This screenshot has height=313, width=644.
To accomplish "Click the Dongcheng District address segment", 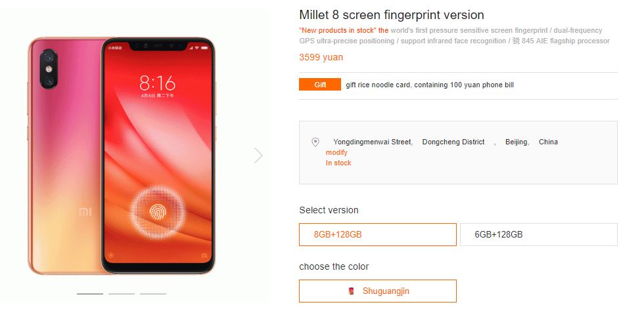I will (x=453, y=142).
